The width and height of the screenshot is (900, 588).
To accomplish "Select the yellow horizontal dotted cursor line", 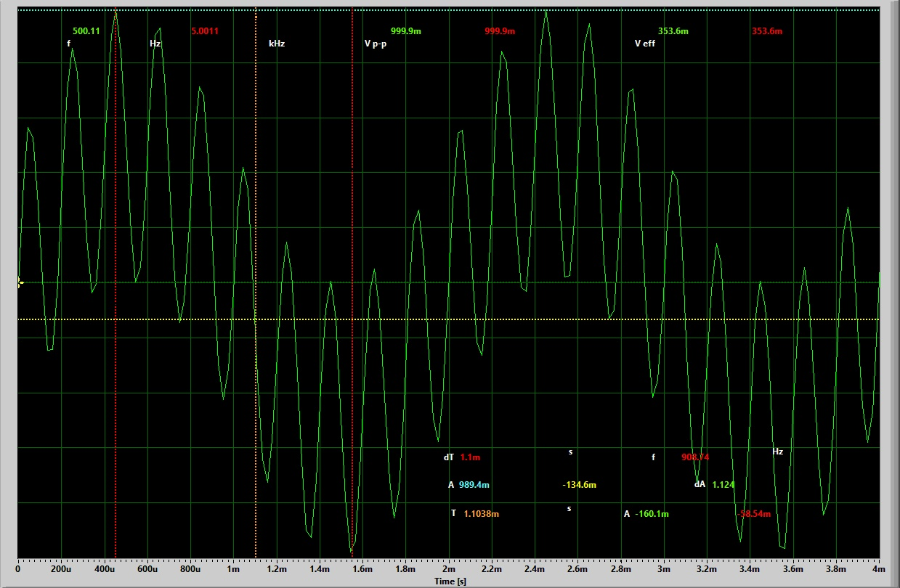I will click(x=448, y=319).
